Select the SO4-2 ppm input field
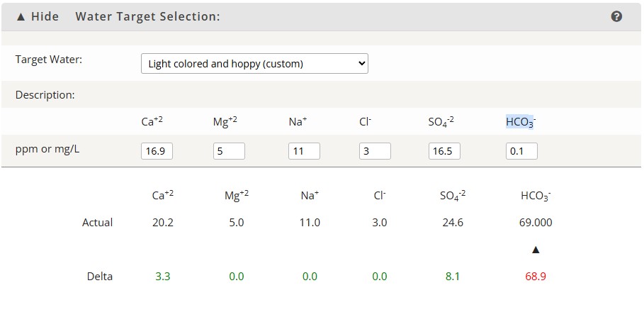This screenshot has height=322, width=644. point(444,151)
